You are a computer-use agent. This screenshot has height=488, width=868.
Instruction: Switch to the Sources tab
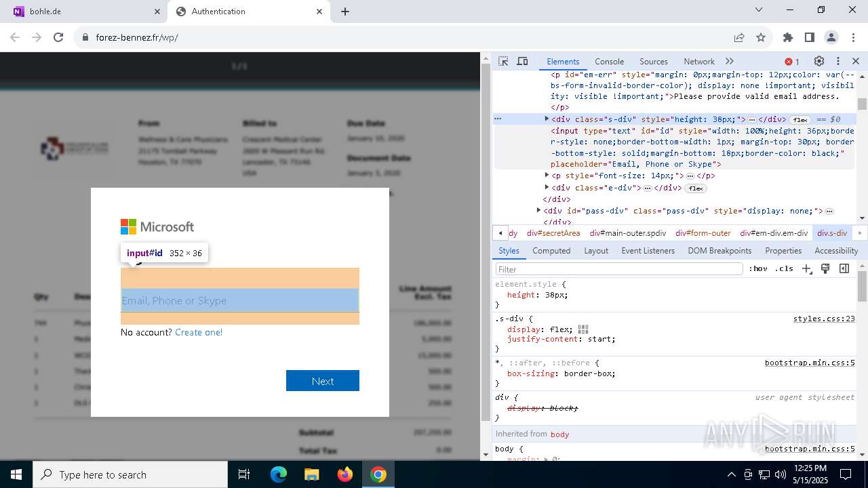[x=654, y=61]
